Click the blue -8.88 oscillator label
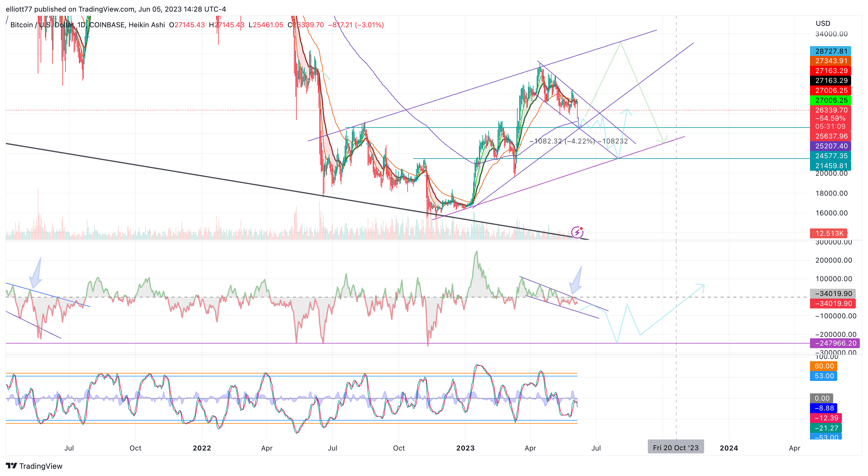Image resolution: width=868 pixels, height=476 pixels. click(824, 408)
